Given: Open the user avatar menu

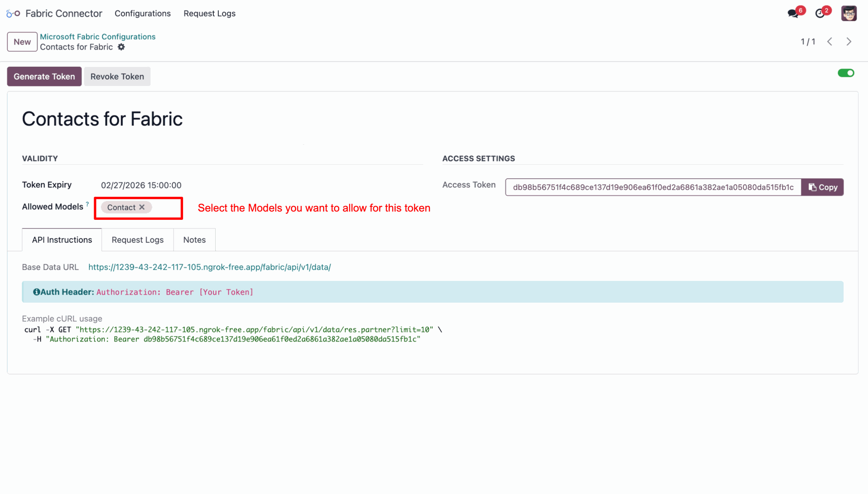Looking at the screenshot, I should (849, 14).
